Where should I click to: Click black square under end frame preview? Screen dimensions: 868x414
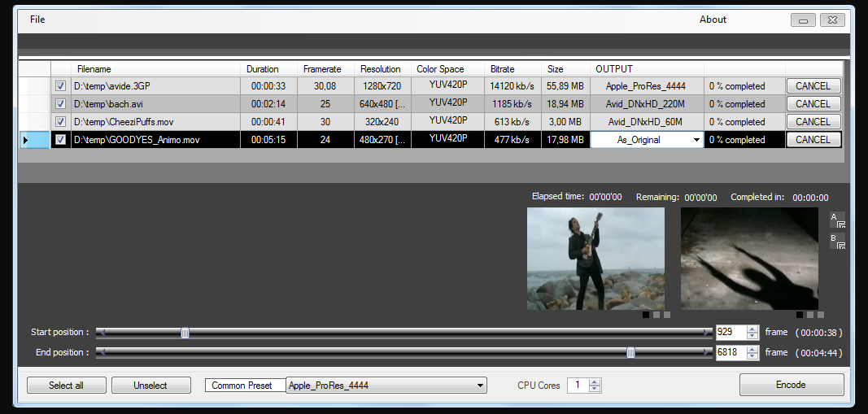pyautogui.click(x=800, y=315)
